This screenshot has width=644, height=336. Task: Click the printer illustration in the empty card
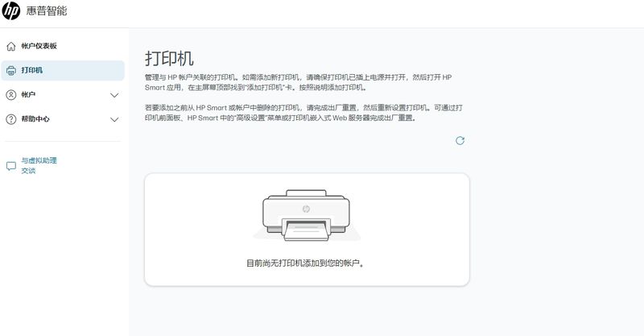(306, 215)
